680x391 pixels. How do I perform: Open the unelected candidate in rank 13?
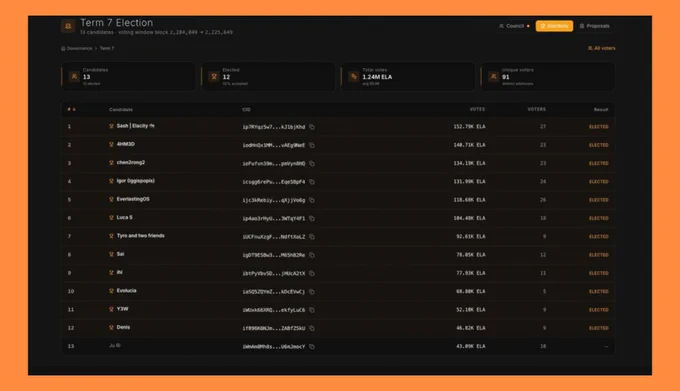click(115, 345)
